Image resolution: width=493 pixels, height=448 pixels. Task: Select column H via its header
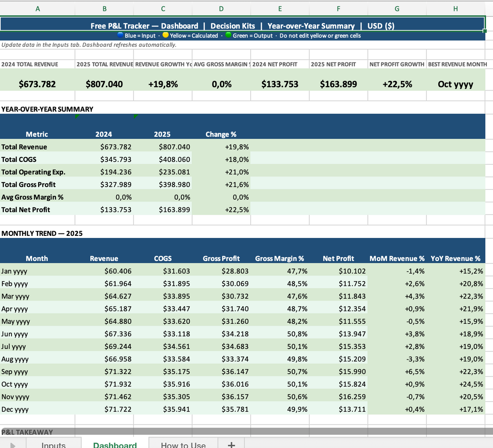pos(456,9)
